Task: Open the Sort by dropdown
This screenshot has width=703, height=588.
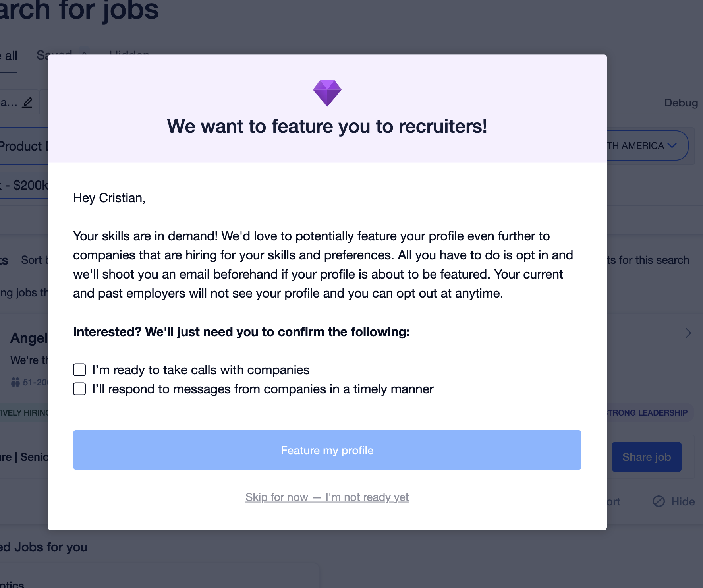Action: (x=34, y=260)
